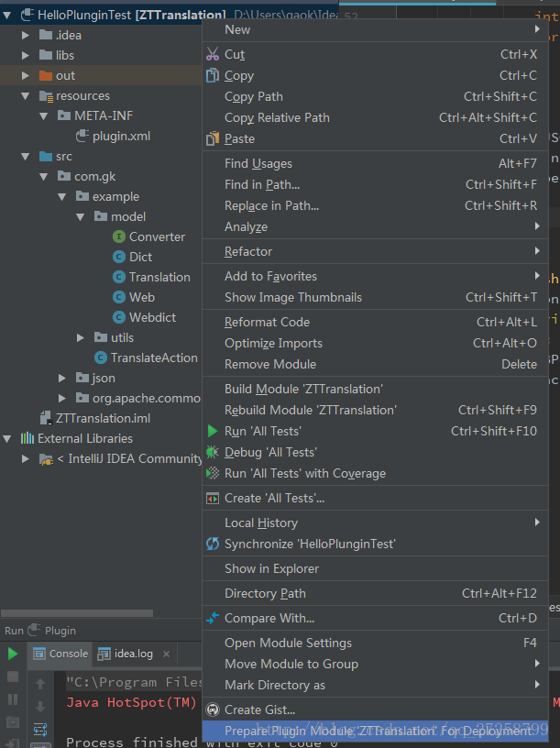Click the Dict class icon

119,257
